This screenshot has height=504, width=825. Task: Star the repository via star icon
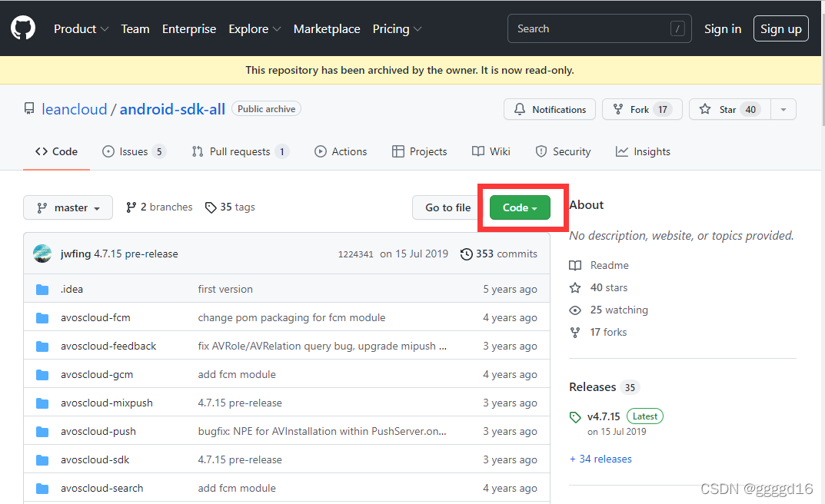tap(705, 109)
